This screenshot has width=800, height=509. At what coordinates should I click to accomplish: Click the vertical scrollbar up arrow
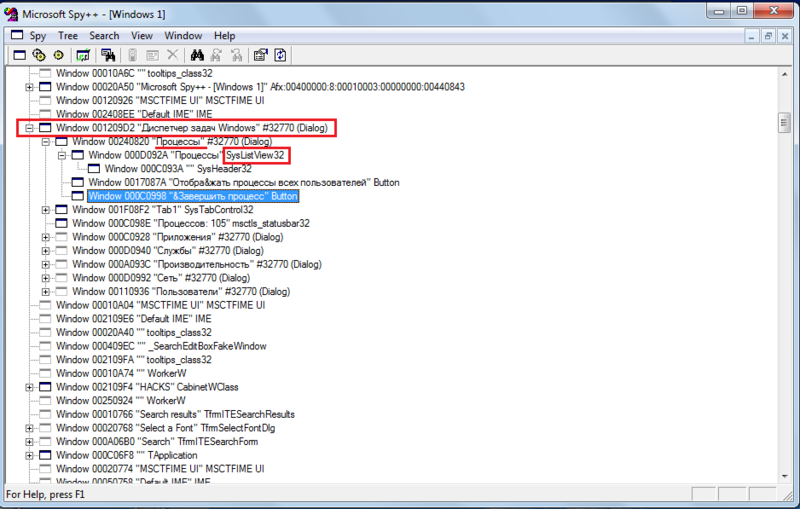point(785,74)
